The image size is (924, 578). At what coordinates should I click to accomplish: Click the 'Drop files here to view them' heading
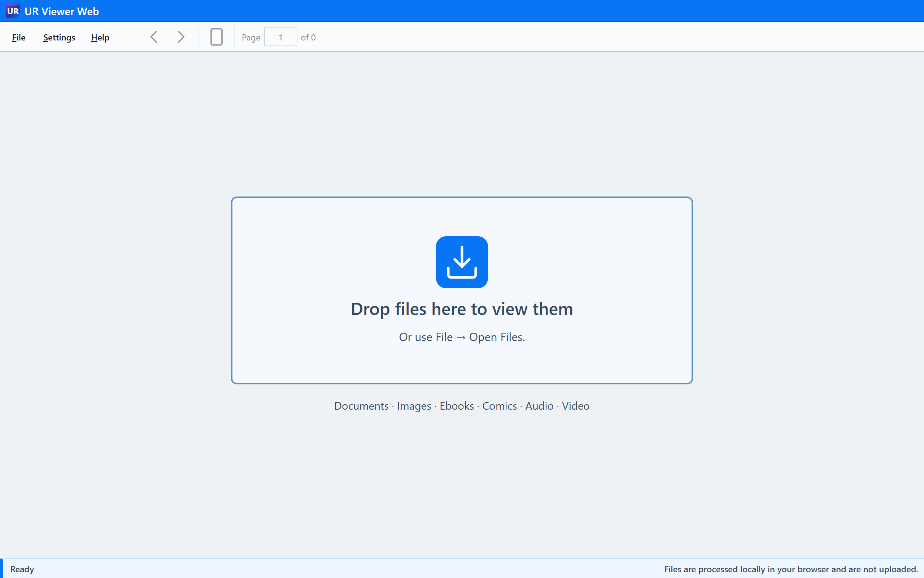[x=462, y=309]
